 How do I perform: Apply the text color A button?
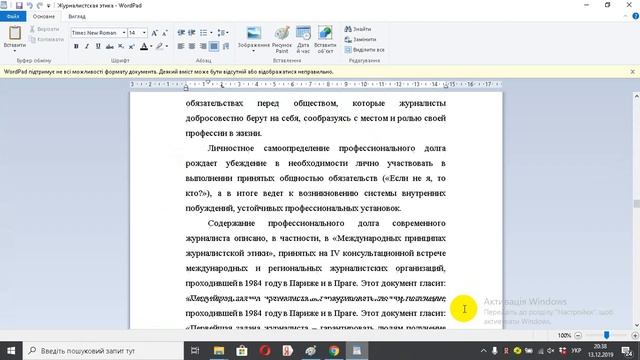pyautogui.click(x=144, y=47)
